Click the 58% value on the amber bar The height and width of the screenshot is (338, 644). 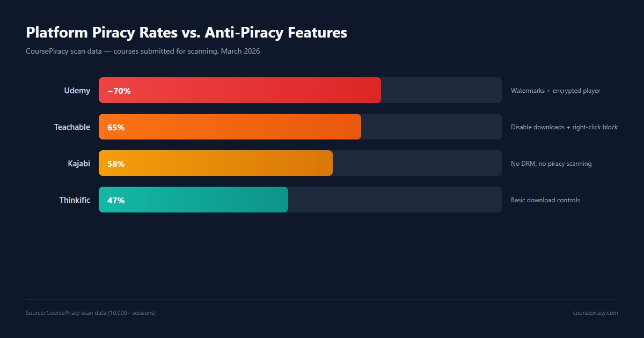click(116, 164)
